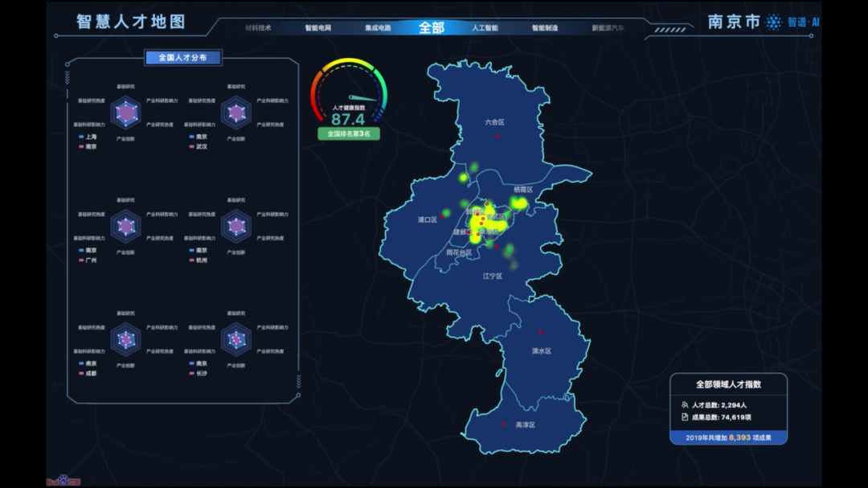Click the red marker in 溧水区
Image resolution: width=868 pixels, height=488 pixels.
(540, 332)
